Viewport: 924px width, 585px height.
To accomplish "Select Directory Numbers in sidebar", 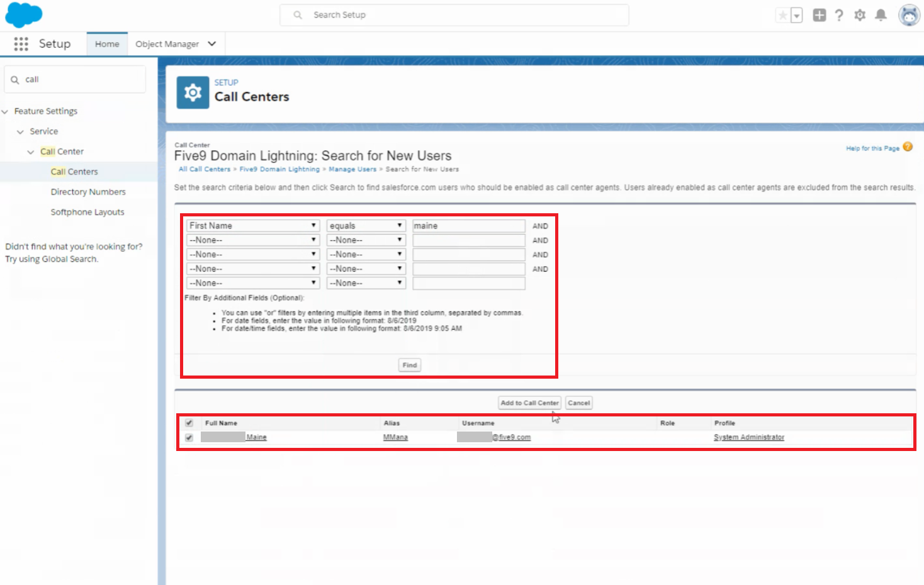I will (88, 192).
